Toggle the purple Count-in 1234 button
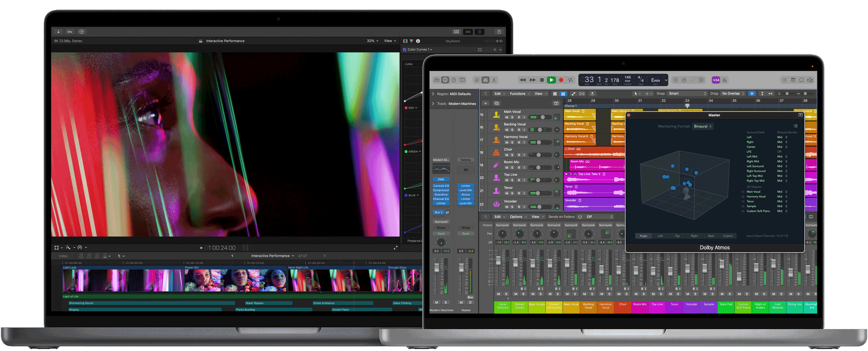This screenshot has height=351, width=868. (716, 80)
